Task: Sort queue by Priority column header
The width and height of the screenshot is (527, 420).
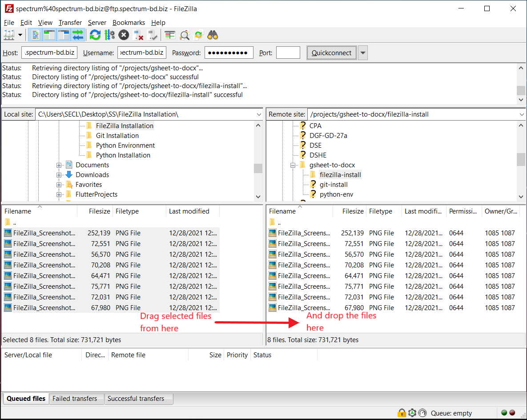Action: pyautogui.click(x=237, y=355)
